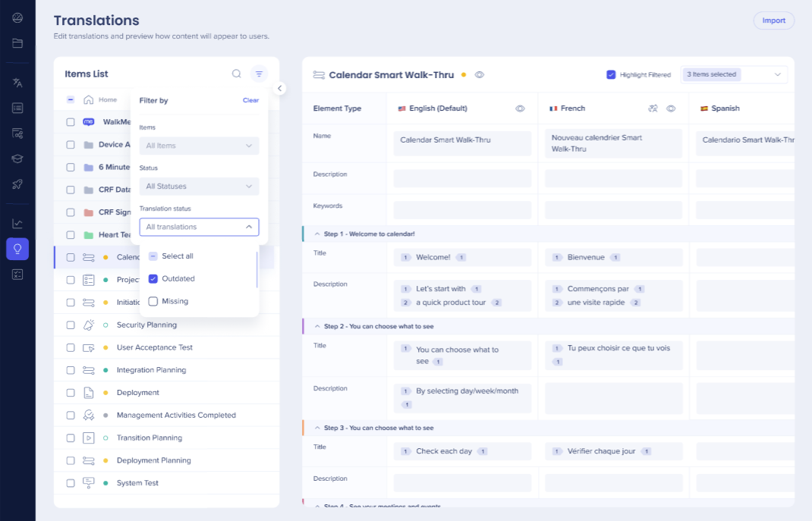Toggle the eye icon for English column
Image resolution: width=812 pixels, height=521 pixels.
pyautogui.click(x=520, y=108)
